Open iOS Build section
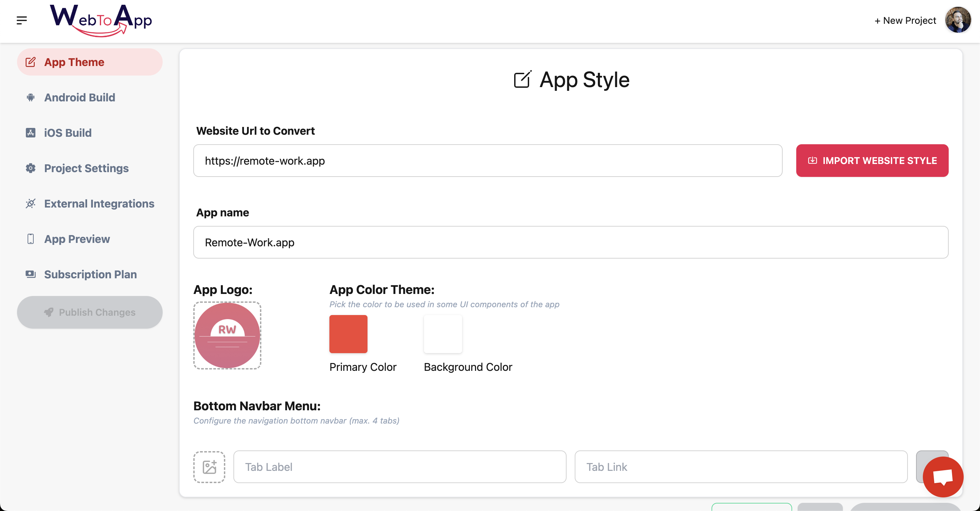Image resolution: width=980 pixels, height=511 pixels. point(90,133)
